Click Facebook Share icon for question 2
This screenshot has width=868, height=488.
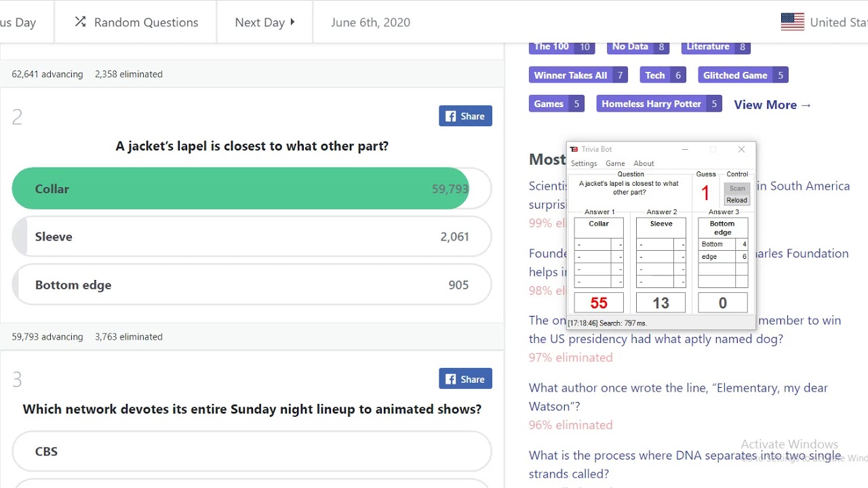(x=451, y=117)
